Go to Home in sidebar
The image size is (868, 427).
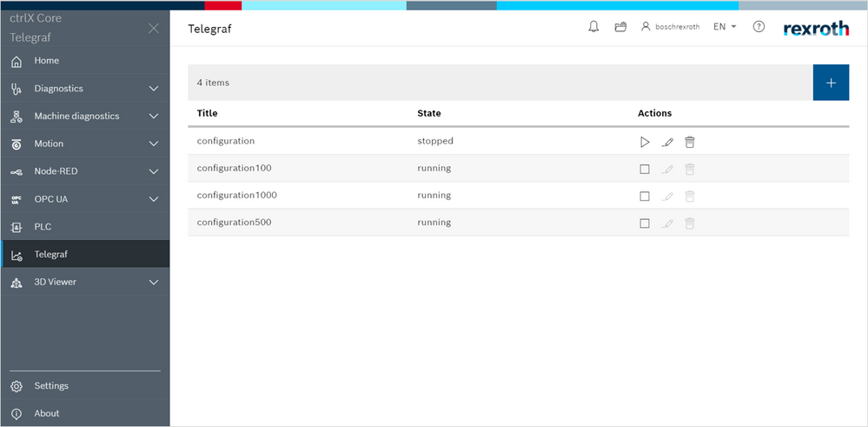(x=85, y=61)
